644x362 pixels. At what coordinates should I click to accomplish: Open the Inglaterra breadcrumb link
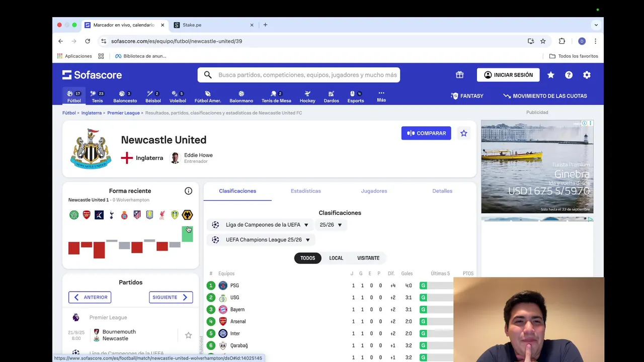(x=92, y=113)
